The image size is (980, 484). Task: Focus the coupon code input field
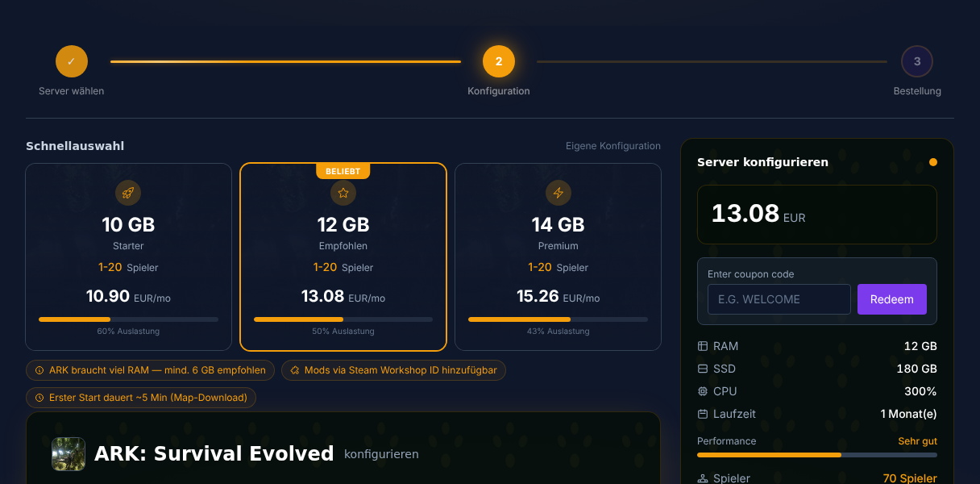[x=779, y=299]
